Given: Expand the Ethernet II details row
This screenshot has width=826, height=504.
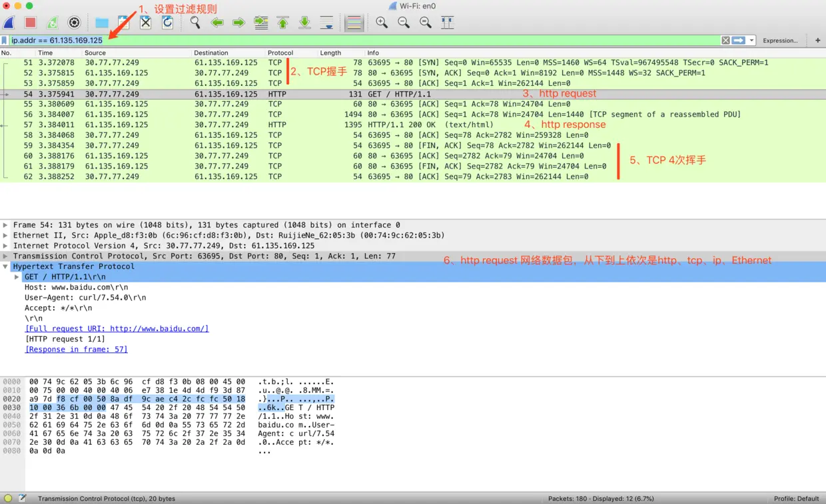Looking at the screenshot, I should (6, 236).
